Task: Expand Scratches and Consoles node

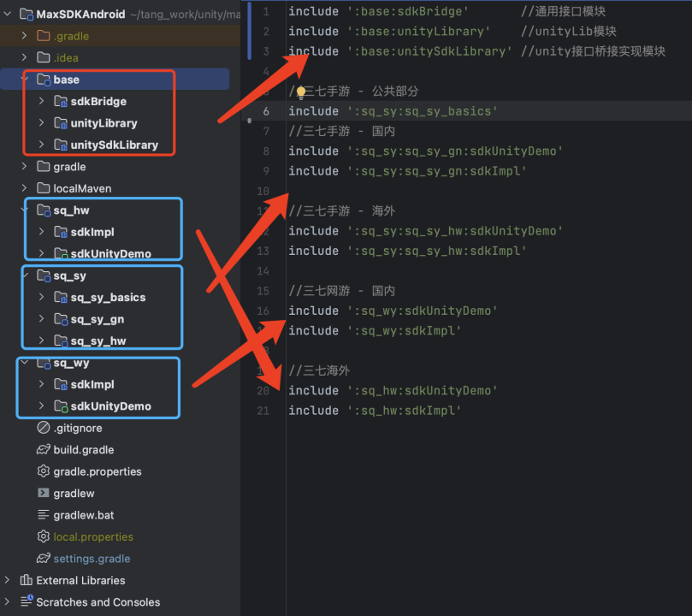Action: pos(8,601)
